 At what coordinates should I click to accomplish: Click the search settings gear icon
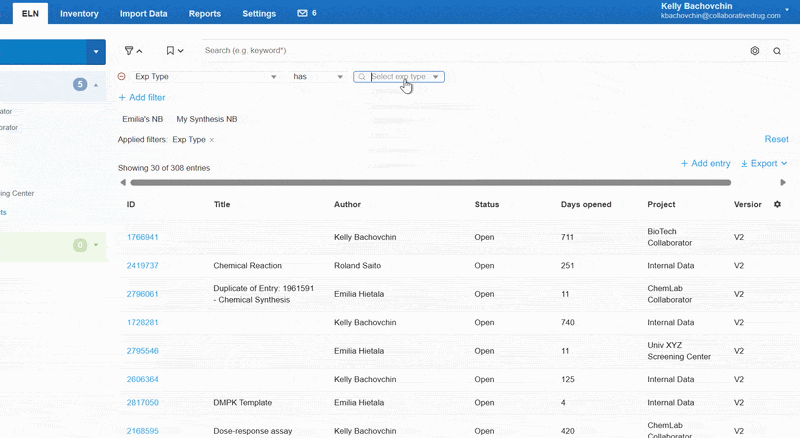pyautogui.click(x=755, y=51)
